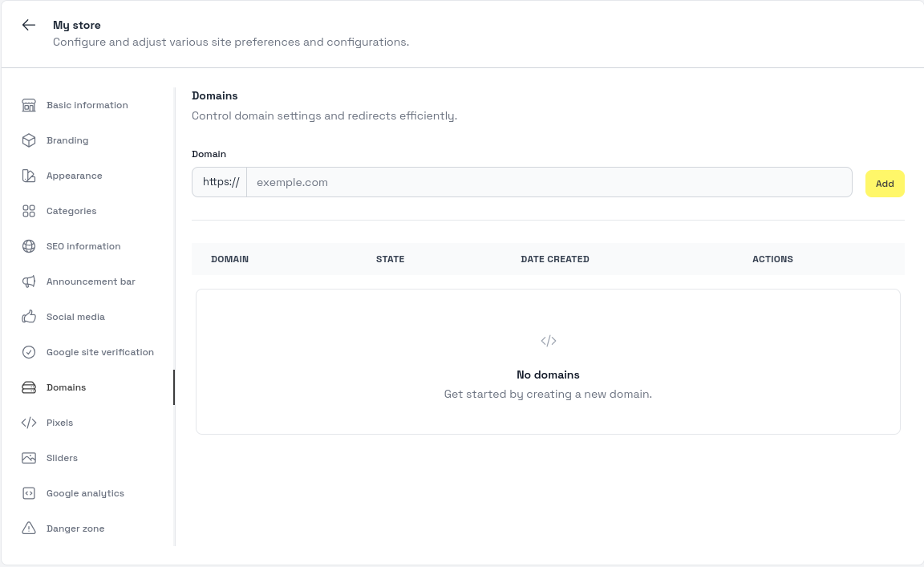Click the DATE CREATED column header
This screenshot has width=924, height=567.
click(554, 259)
